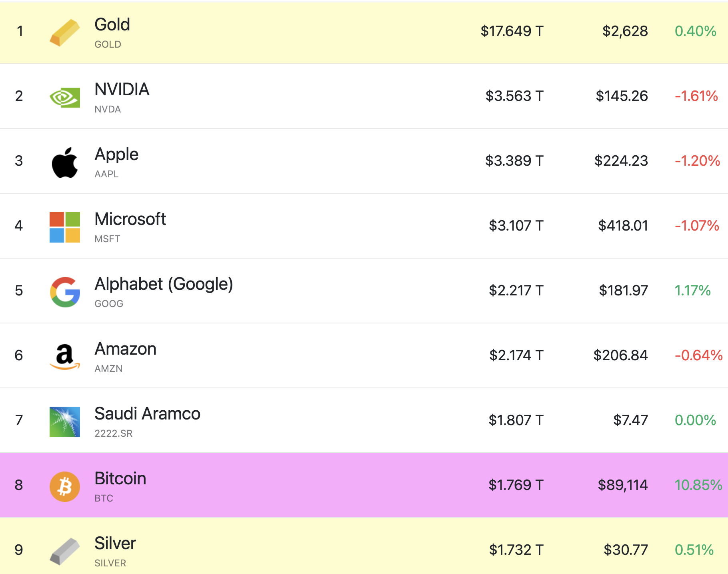Image resolution: width=728 pixels, height=574 pixels.
Task: Click the AMZN ticker symbol
Action: (108, 369)
